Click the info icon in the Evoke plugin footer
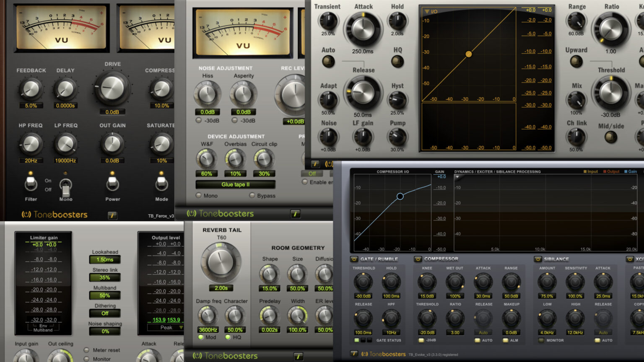 coord(353,354)
